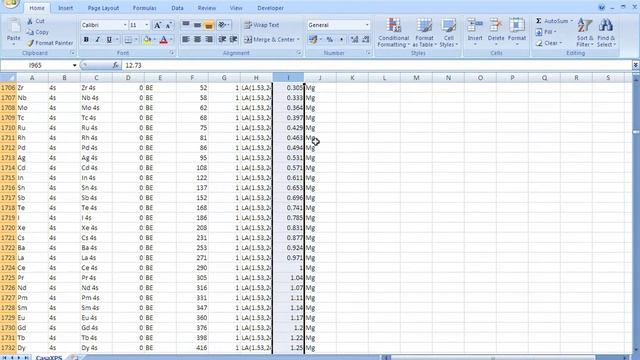Increase the cell indent
The image size is (640, 360).
tap(233, 40)
